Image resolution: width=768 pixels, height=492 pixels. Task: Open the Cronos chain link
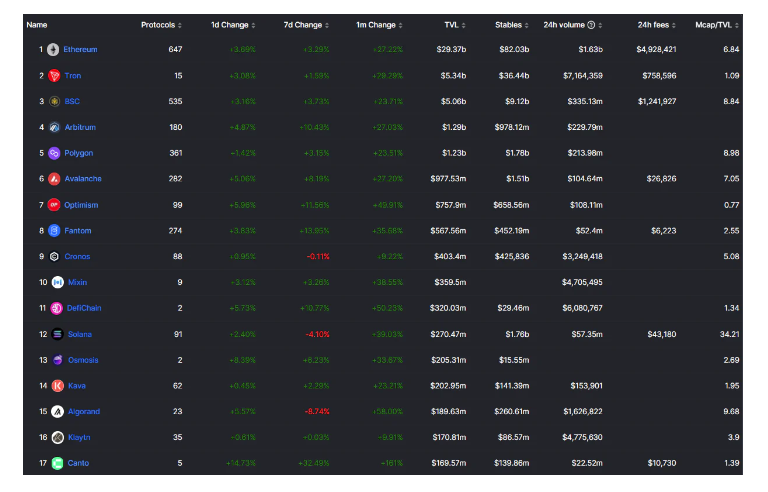(x=77, y=256)
